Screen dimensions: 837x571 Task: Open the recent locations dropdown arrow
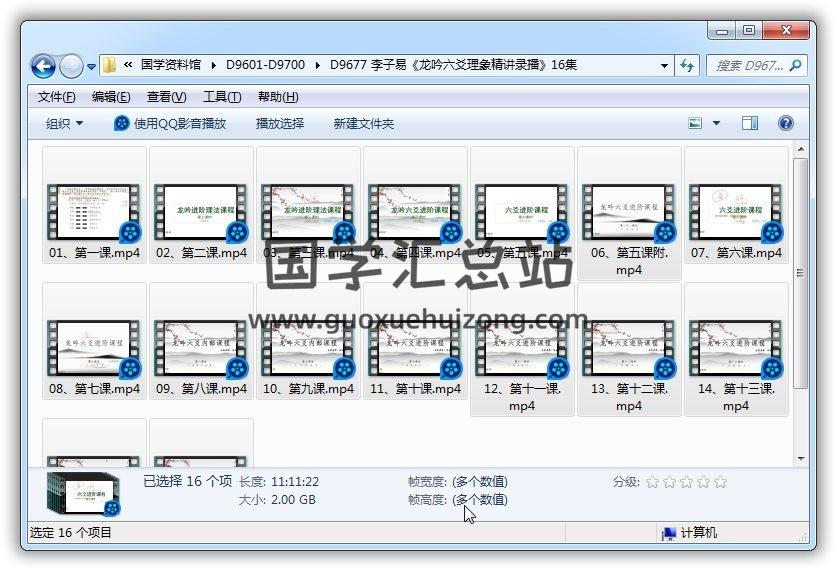point(91,67)
